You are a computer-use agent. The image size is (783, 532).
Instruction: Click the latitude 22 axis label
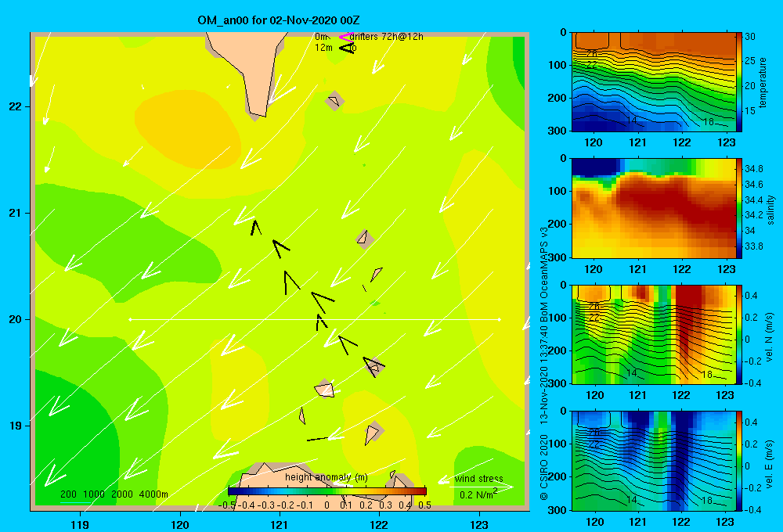click(15, 107)
